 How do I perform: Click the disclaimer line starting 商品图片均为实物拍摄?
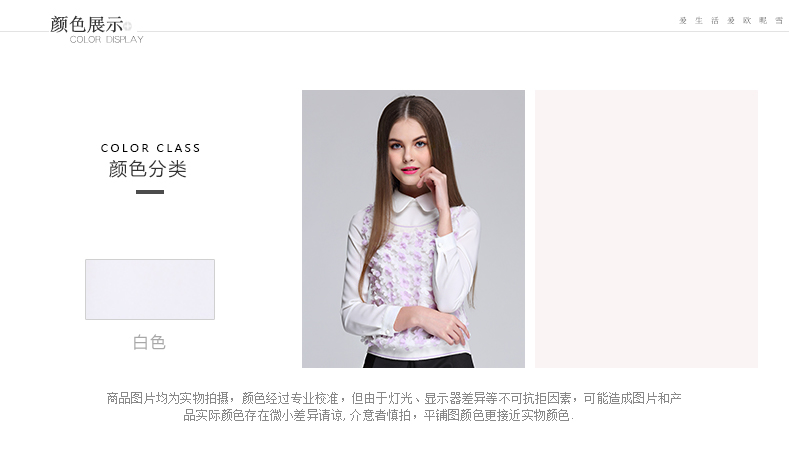point(394,398)
